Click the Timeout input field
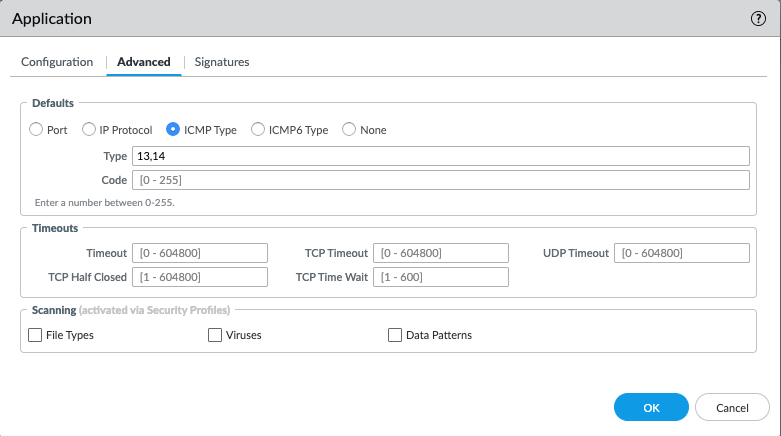This screenshot has width=781, height=436. tap(200, 253)
